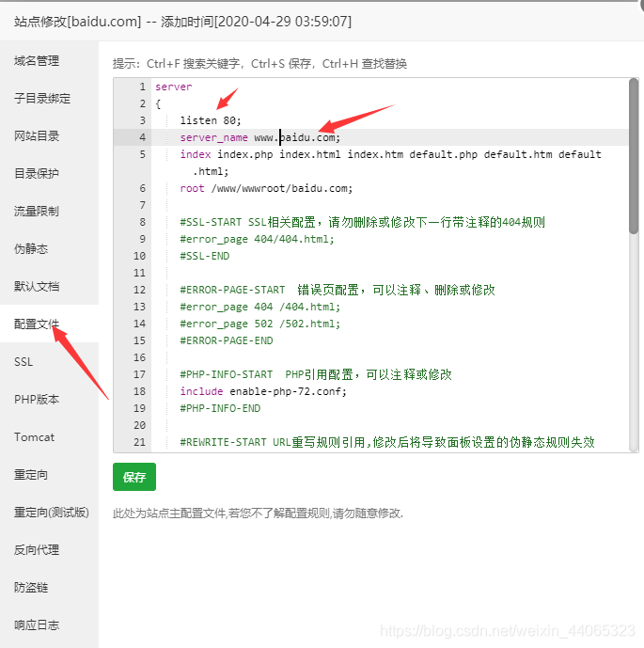Select the 重定向 tab

pyautogui.click(x=31, y=474)
